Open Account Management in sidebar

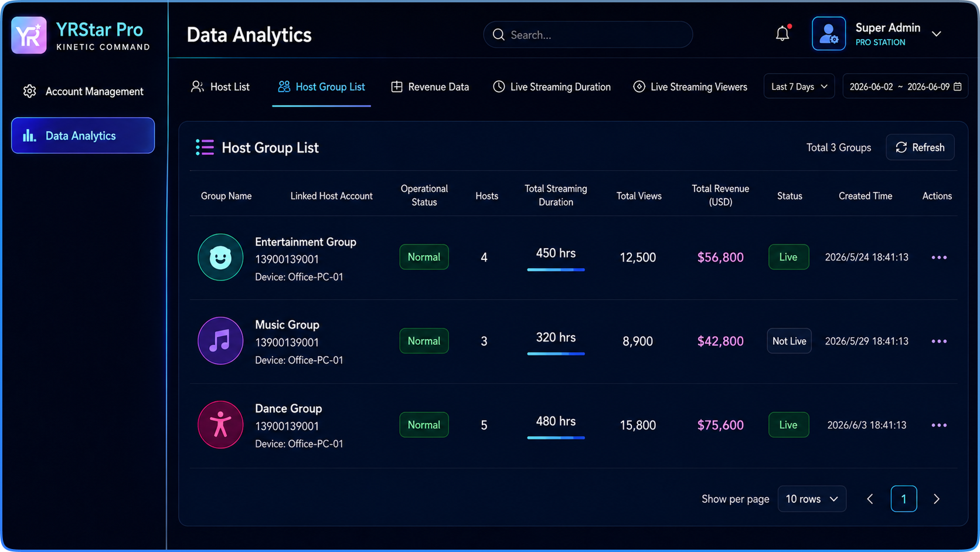[x=83, y=92]
